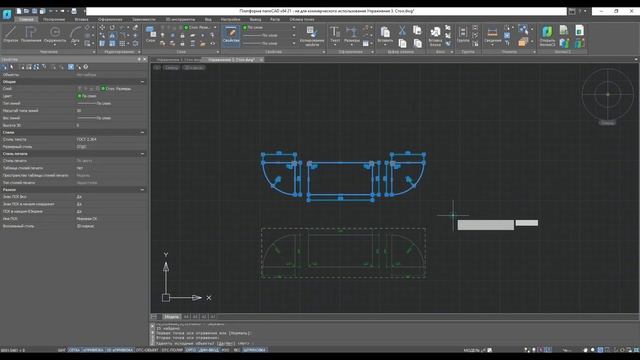Click МОДЕЛЬ button in status bar
The width and height of the screenshot is (640, 360).
471,350
